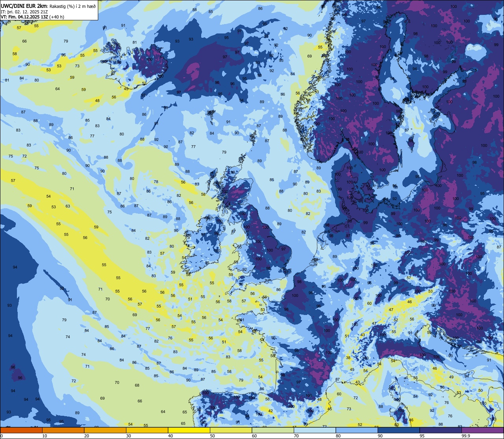Click the legend scale label 10
The image size is (504, 439).
click(44, 436)
